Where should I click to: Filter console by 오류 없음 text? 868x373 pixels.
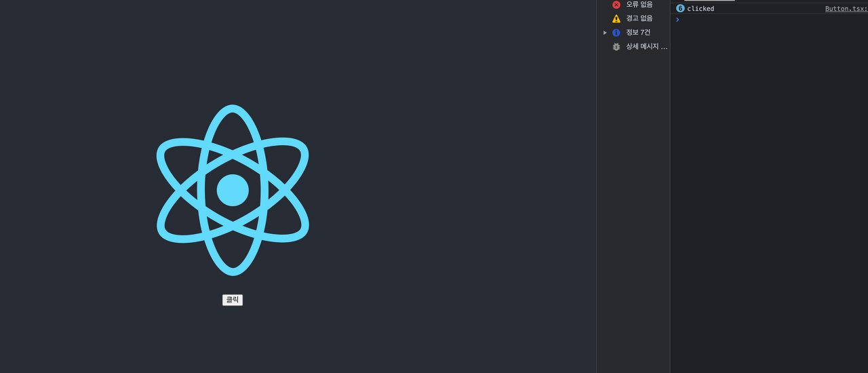[639, 5]
